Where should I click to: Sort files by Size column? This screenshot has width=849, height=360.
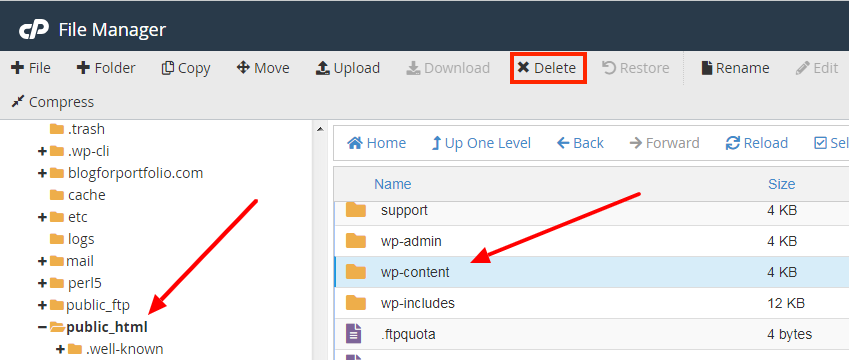coord(781,184)
